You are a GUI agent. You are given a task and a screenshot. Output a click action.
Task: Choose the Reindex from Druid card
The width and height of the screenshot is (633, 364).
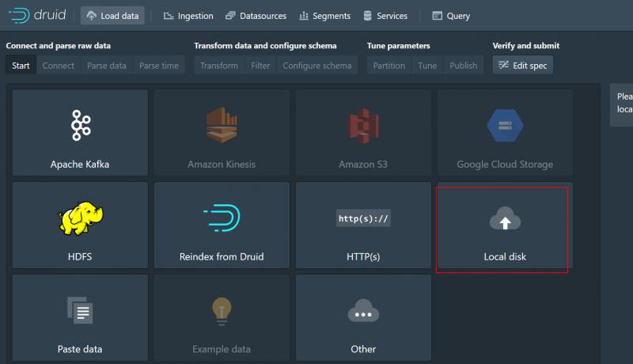pyautogui.click(x=222, y=226)
